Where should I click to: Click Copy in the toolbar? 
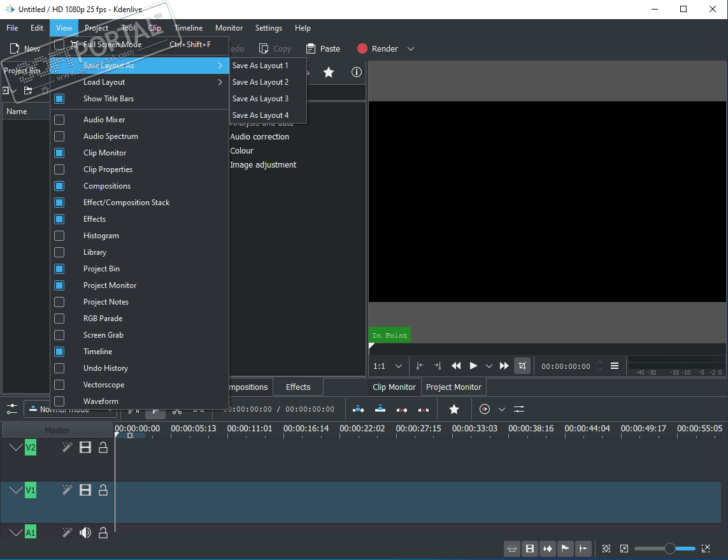pos(275,49)
